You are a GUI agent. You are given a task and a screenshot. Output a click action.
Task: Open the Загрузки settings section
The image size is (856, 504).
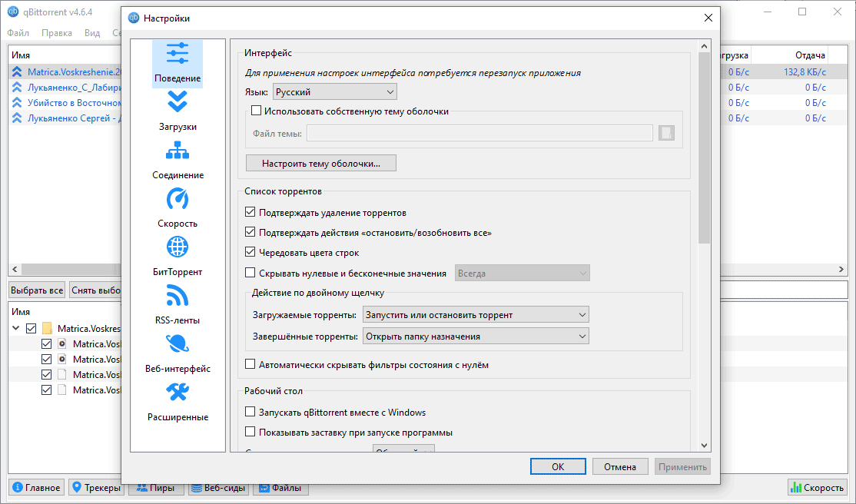[178, 111]
